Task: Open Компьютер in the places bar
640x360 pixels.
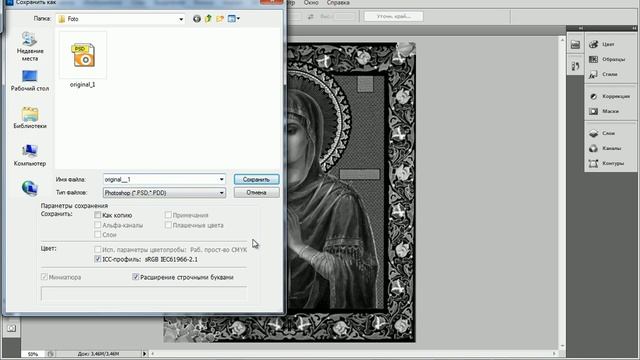Action: click(30, 156)
